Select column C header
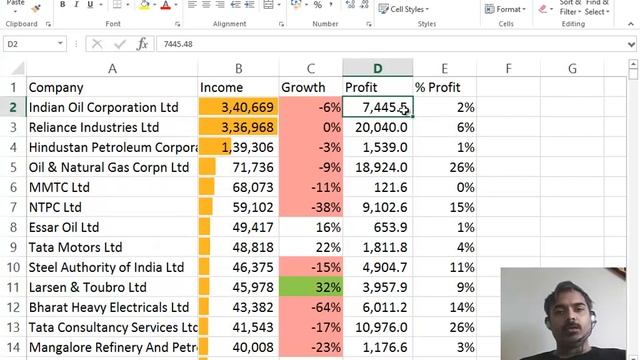 (x=311, y=69)
